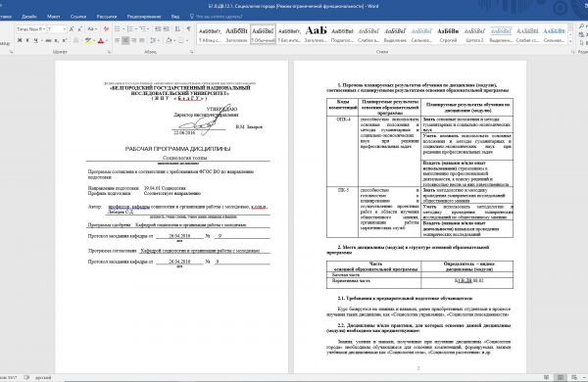Open the Ссылки ribbon tab
The image size is (588, 382).
tap(78, 17)
